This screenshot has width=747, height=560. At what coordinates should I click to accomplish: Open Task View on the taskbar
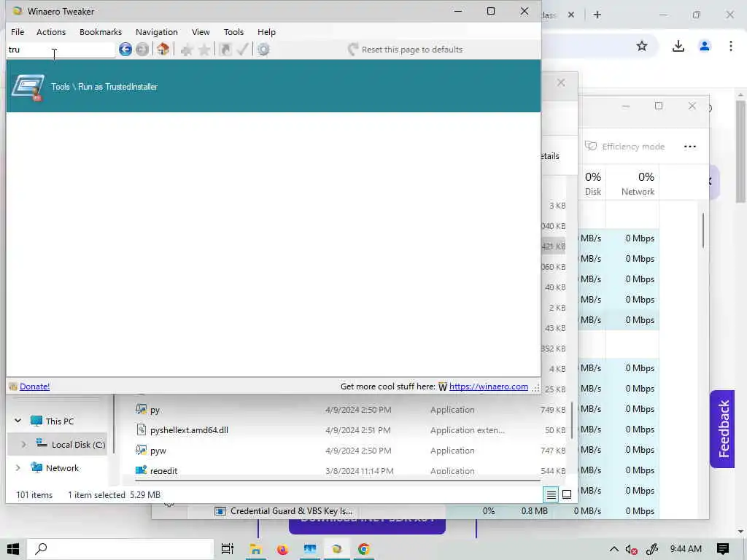228,549
